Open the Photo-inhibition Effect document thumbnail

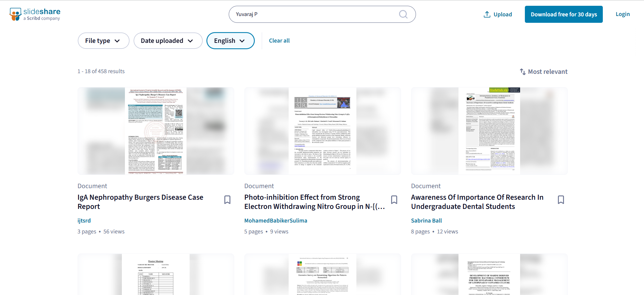pos(323,131)
